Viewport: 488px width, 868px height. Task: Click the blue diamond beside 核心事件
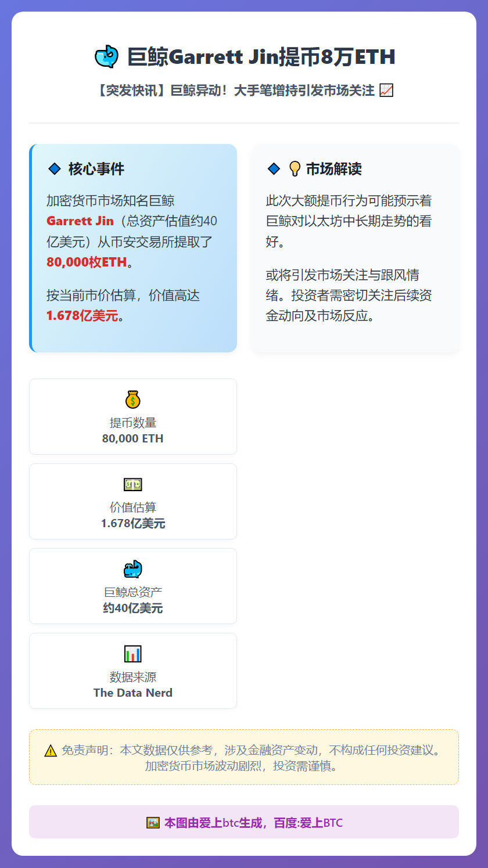(x=55, y=169)
